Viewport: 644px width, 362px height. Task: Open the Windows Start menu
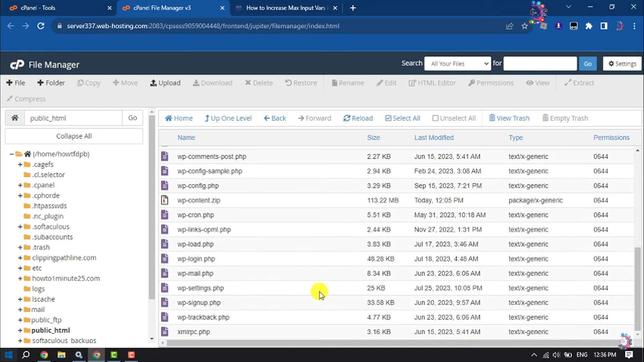8,355
